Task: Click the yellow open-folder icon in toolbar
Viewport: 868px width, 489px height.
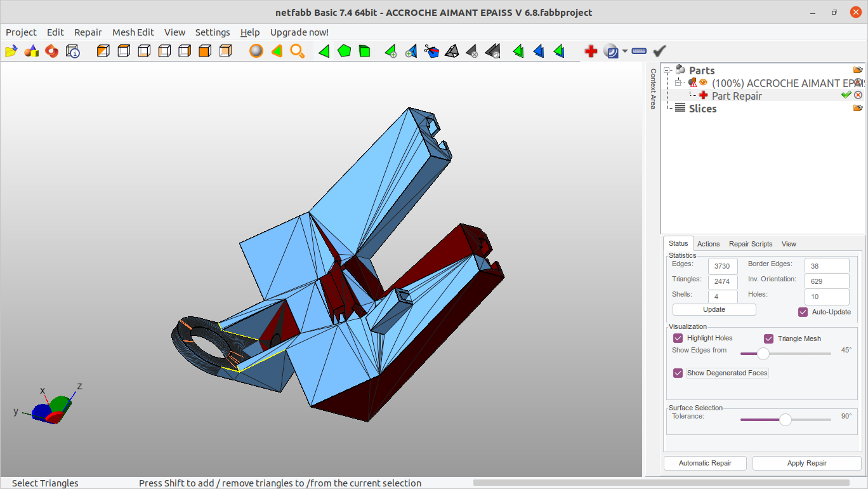Action: (x=11, y=51)
